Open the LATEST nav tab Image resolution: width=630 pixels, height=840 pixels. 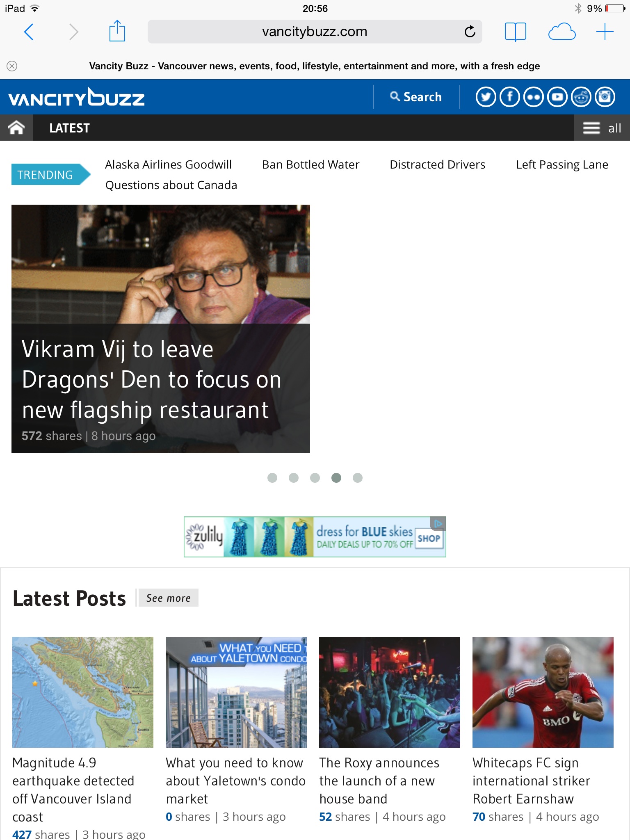(x=69, y=128)
